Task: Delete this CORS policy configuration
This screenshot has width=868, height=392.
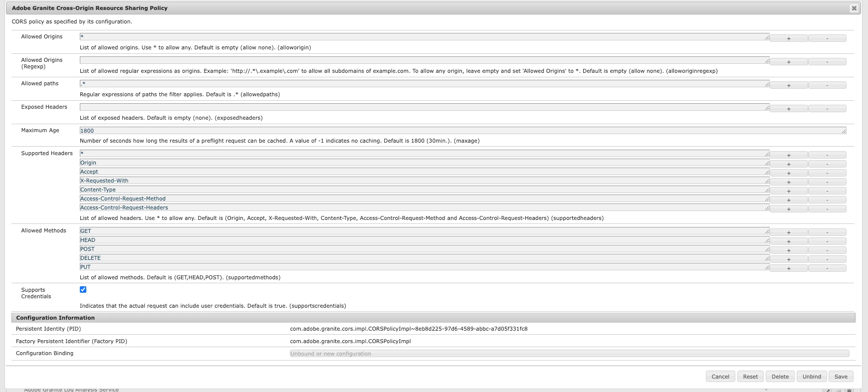Action: pos(780,377)
